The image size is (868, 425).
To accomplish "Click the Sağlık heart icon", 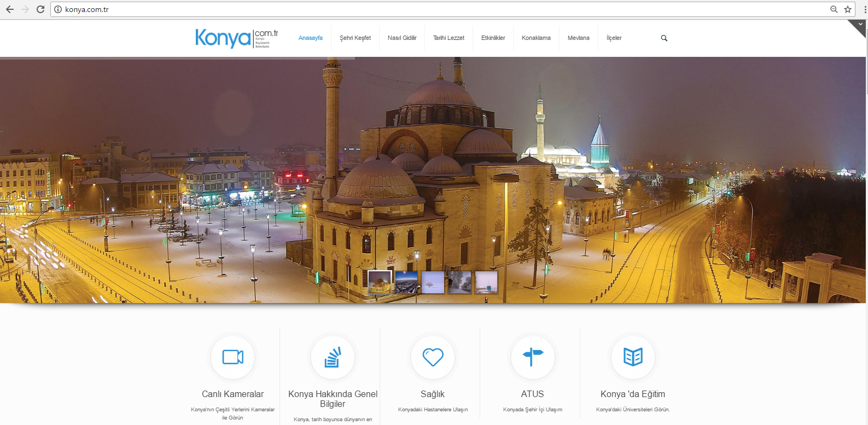I will 433,357.
